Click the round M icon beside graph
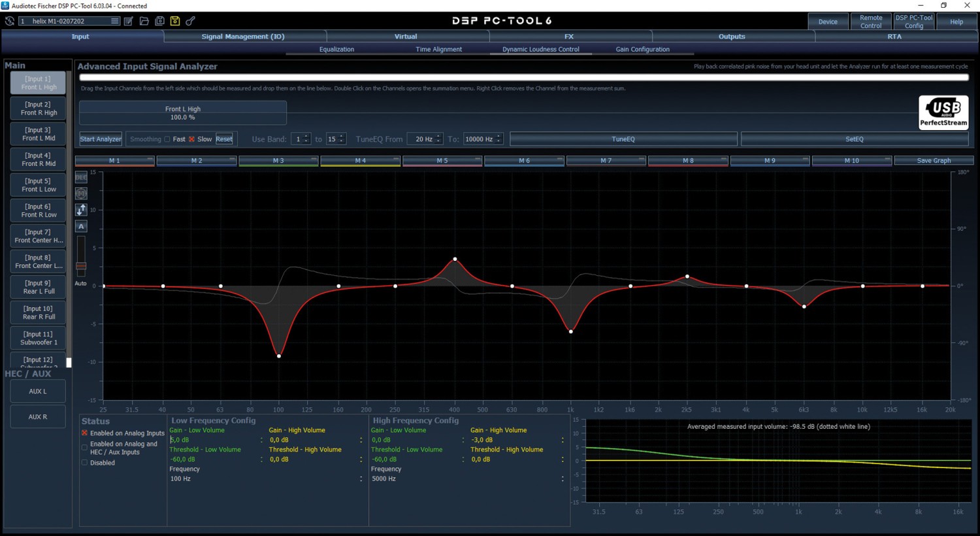This screenshot has width=980, height=536. click(81, 193)
